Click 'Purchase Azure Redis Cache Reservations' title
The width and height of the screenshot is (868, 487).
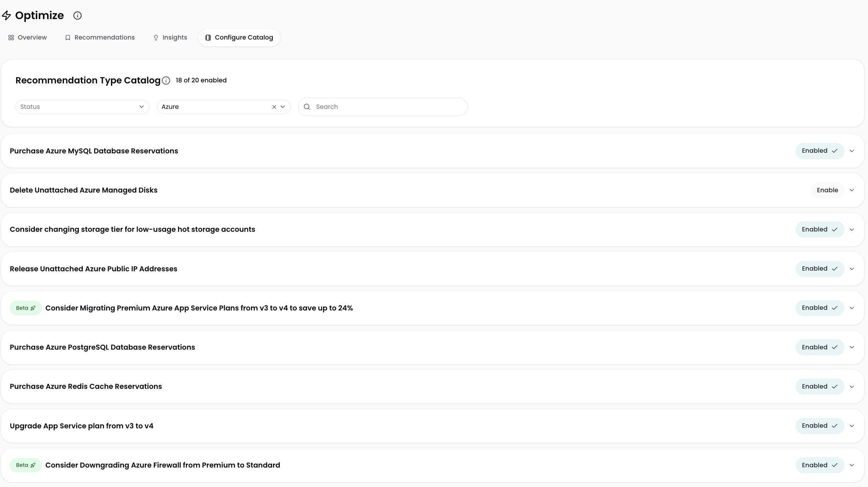pos(86,387)
